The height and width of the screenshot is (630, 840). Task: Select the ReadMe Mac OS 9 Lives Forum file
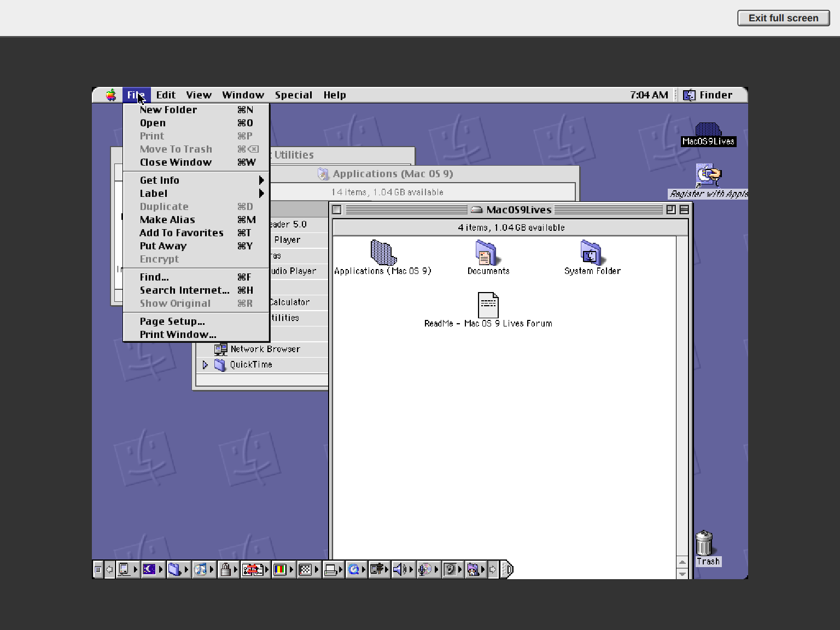click(x=488, y=310)
